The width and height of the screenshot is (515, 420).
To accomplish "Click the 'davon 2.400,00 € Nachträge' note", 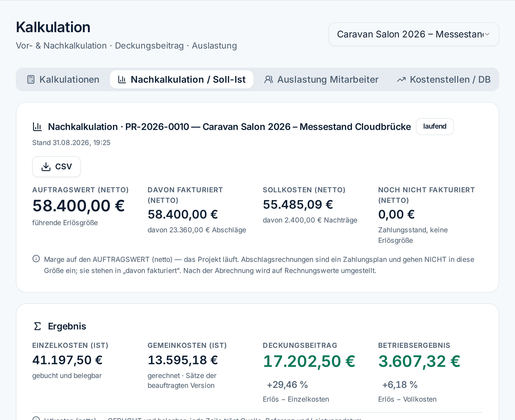I will coord(310,220).
